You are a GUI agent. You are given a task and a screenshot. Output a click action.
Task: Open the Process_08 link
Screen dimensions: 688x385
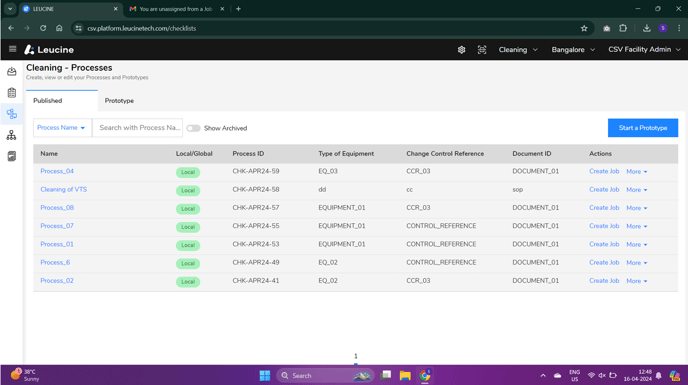57,208
